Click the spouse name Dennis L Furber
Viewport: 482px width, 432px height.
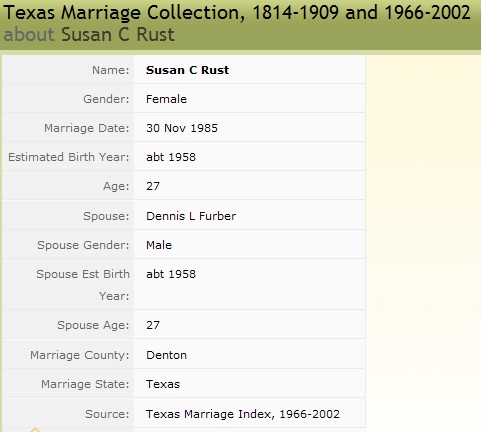click(191, 216)
